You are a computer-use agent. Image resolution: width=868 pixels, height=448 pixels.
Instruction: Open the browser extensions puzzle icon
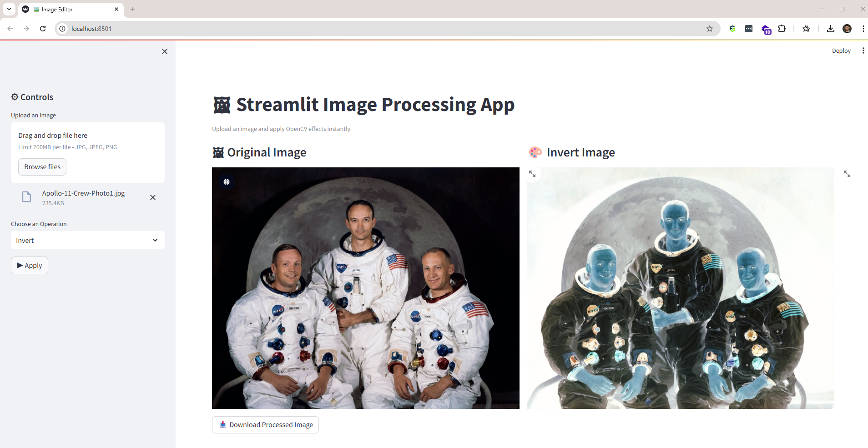click(782, 29)
